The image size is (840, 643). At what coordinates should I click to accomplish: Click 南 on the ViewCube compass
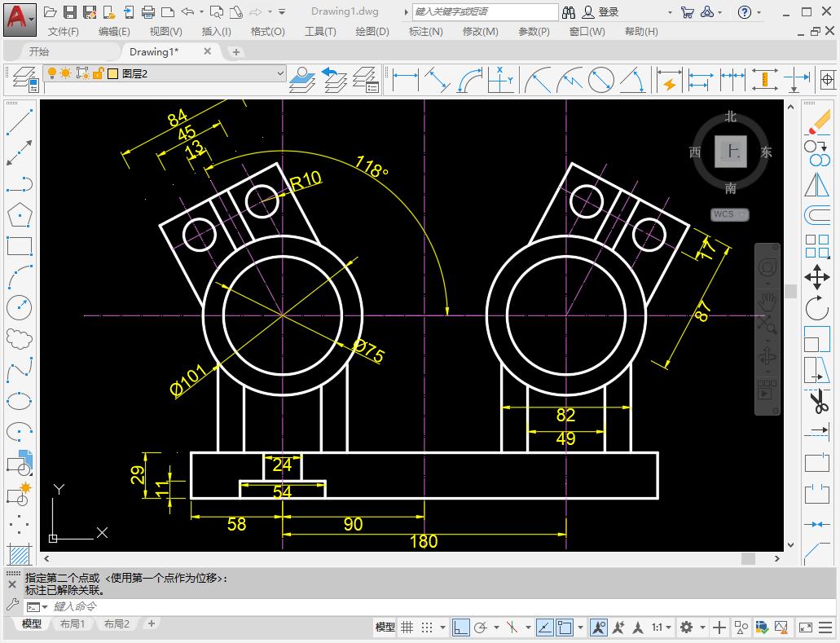tap(730, 186)
